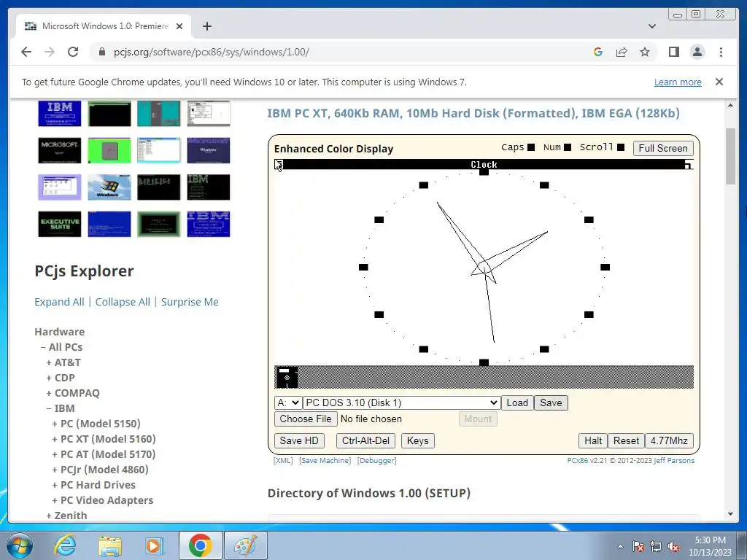The image size is (747, 560).
Task: Open the [Debugger] link
Action: 377,461
